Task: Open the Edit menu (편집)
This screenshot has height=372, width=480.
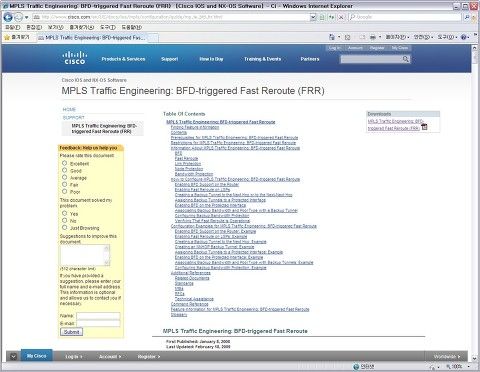Action: tap(34, 27)
